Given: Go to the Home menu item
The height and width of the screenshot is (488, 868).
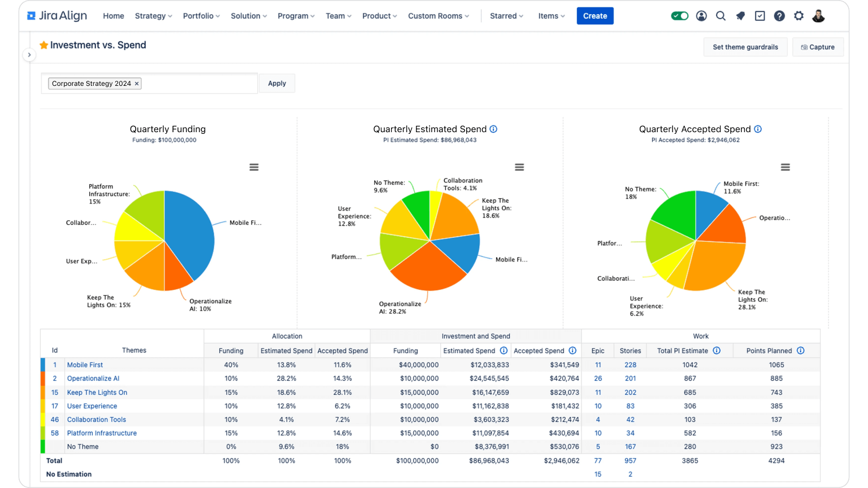Looking at the screenshot, I should 114,16.
